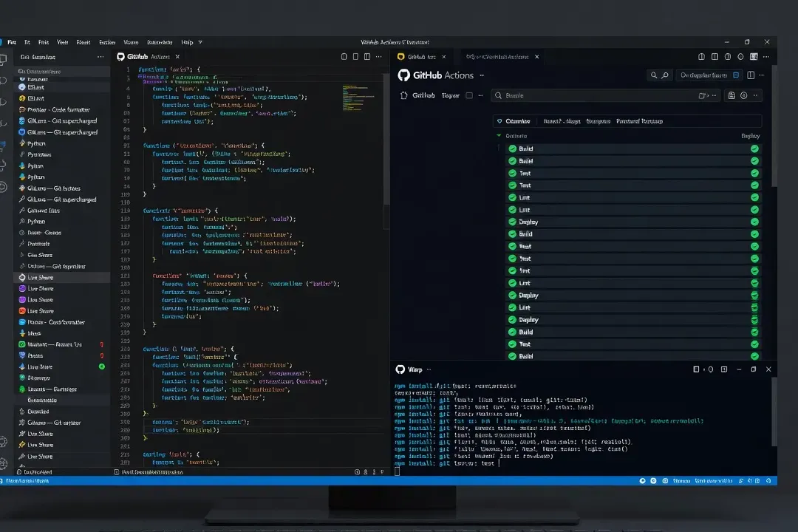Click the rightmost layout icon before the ellipsis in the right group toolbar
This screenshot has width=798, height=532.
pyautogui.click(x=754, y=56)
